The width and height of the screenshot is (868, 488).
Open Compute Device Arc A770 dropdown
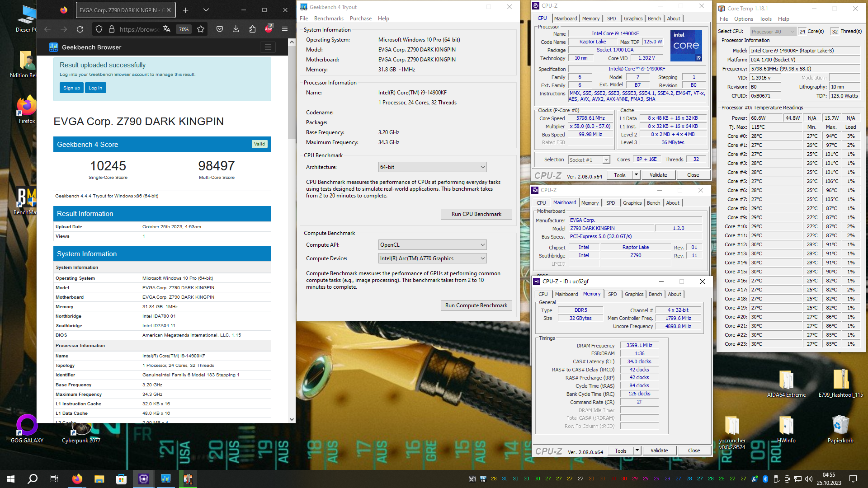[x=432, y=258]
